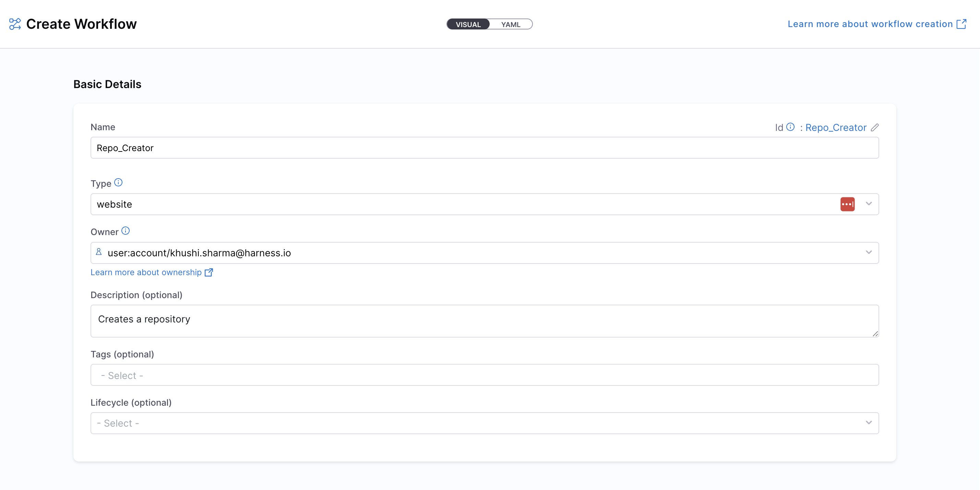Edit the Repo_Creator Id with pencil icon
The height and width of the screenshot is (490, 980).
pyautogui.click(x=875, y=127)
